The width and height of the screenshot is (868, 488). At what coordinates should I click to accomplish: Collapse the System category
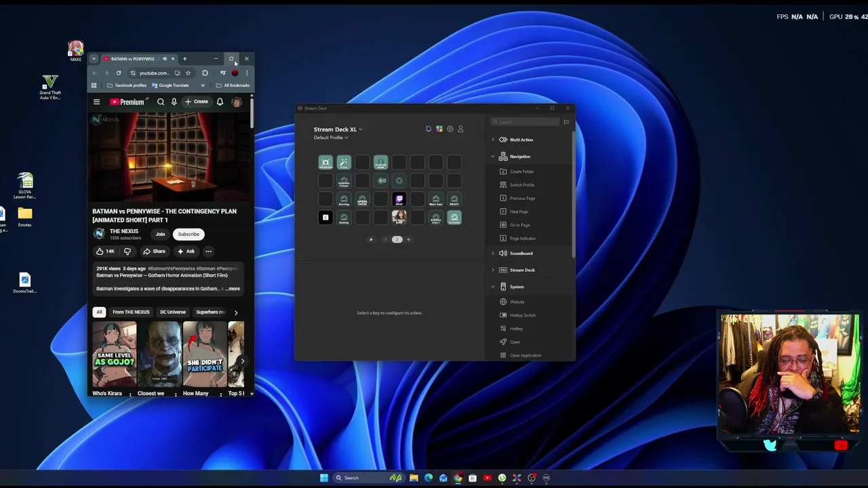tap(493, 287)
